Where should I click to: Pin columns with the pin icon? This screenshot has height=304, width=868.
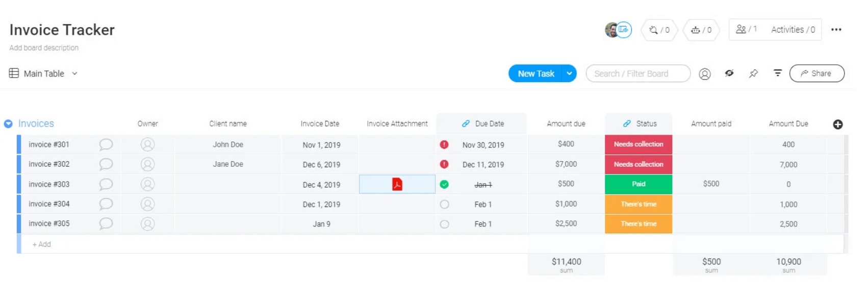[753, 73]
